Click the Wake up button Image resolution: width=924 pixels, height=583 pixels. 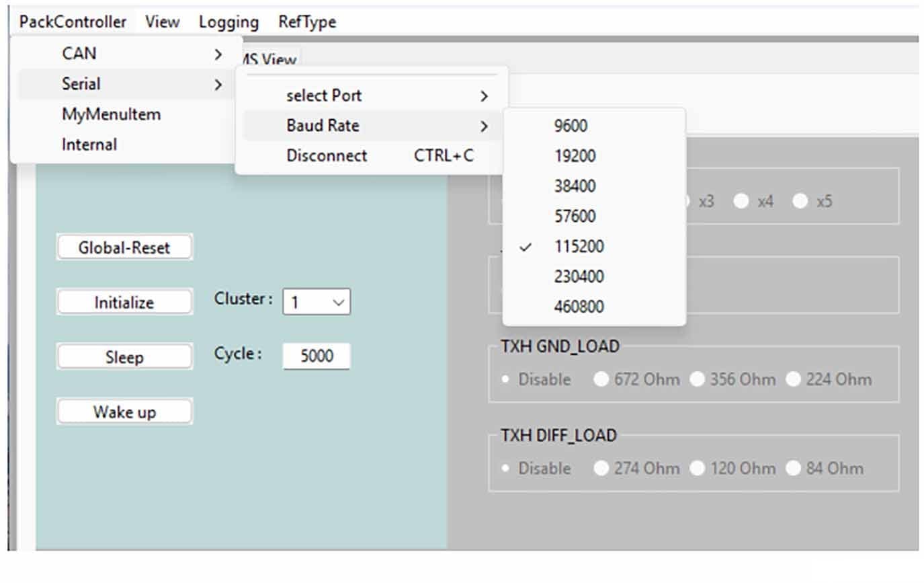(124, 412)
